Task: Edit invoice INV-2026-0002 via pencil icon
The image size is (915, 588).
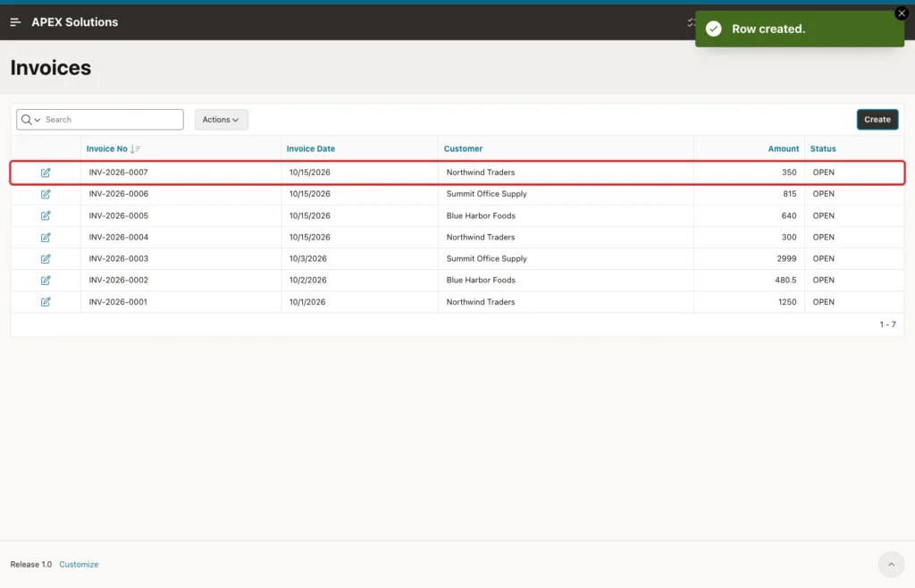Action: tap(46, 281)
